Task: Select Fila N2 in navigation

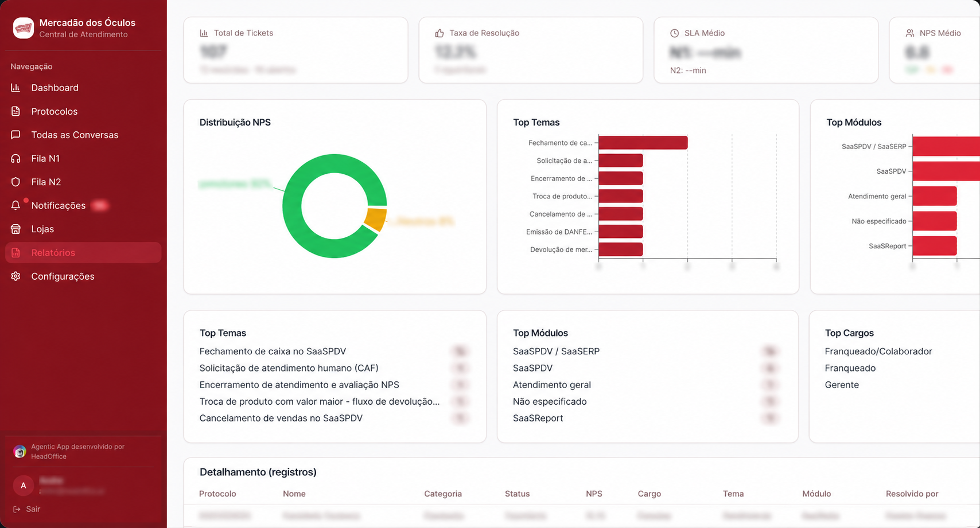Action: [83, 182]
